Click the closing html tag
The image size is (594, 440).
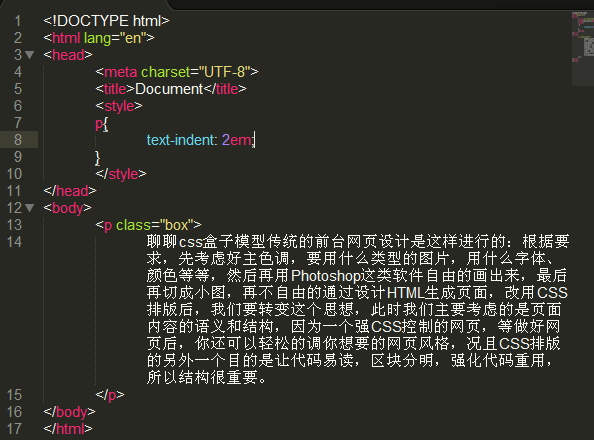[x=68, y=429]
